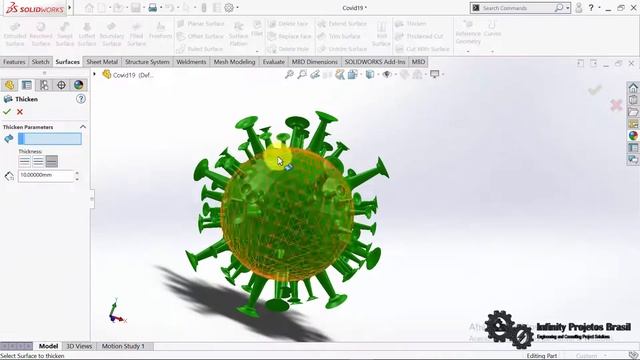Viewport: 640px width, 360px height.
Task: Open Display Style dropdown arrow
Action: tap(378, 75)
